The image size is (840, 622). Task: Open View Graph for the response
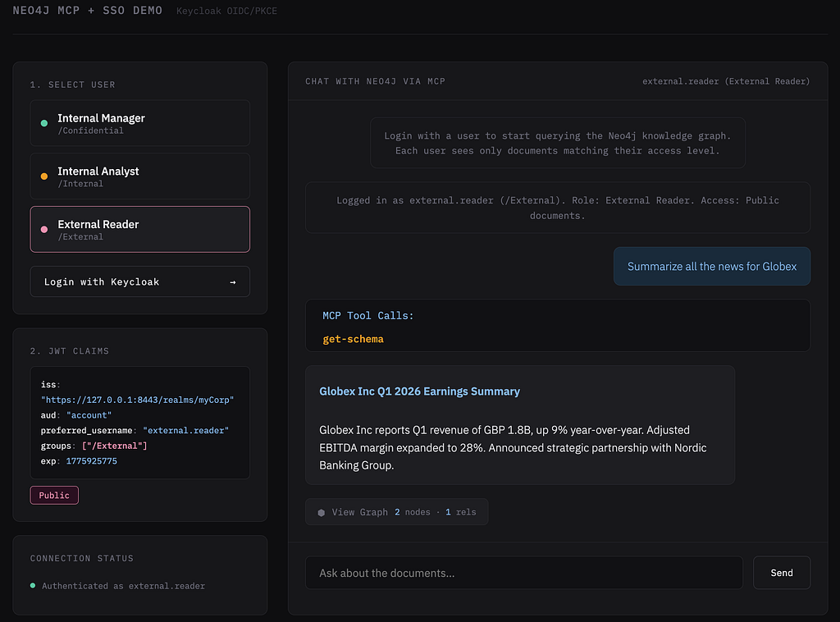(x=396, y=512)
